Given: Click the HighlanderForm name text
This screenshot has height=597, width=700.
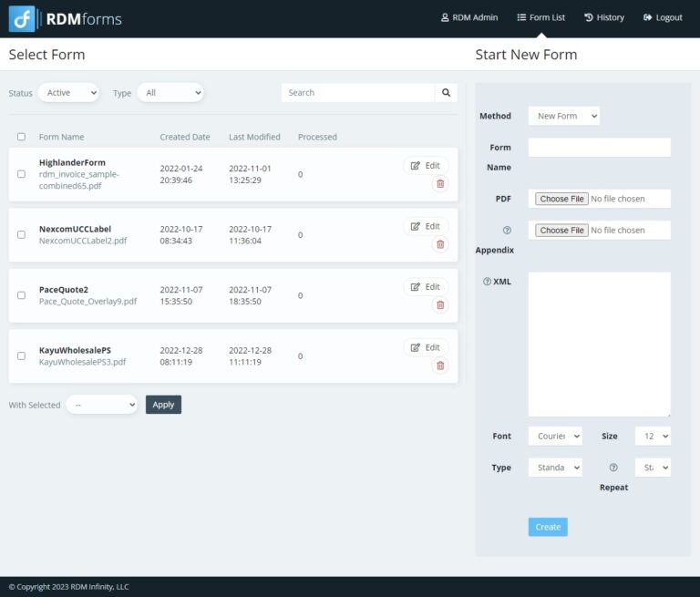Looking at the screenshot, I should tap(72, 162).
